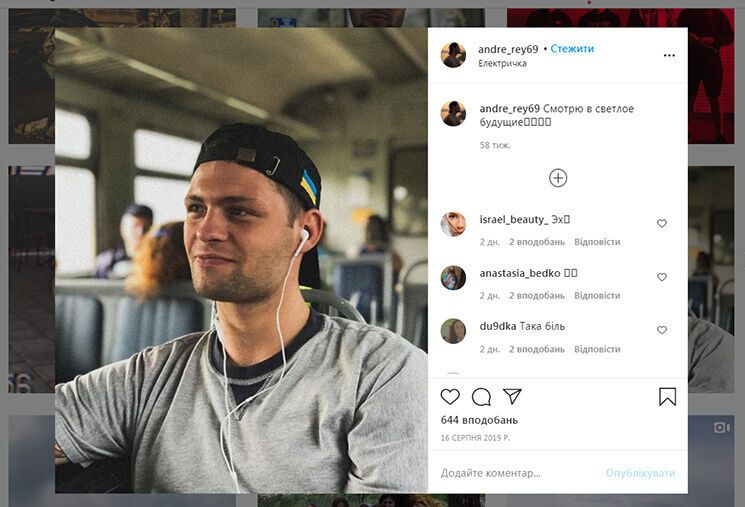
Task: Share post via paper plane icon
Action: pos(512,397)
